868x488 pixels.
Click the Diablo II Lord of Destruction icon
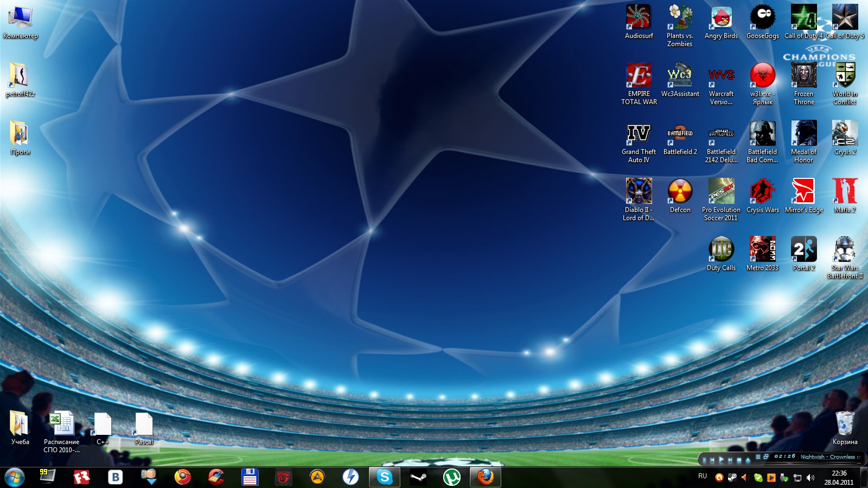pos(639,200)
